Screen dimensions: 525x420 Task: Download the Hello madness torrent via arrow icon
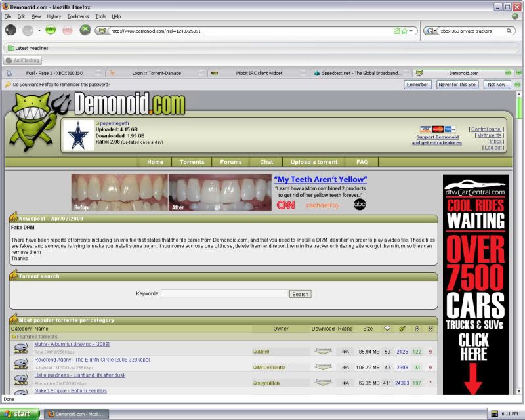[x=323, y=382]
